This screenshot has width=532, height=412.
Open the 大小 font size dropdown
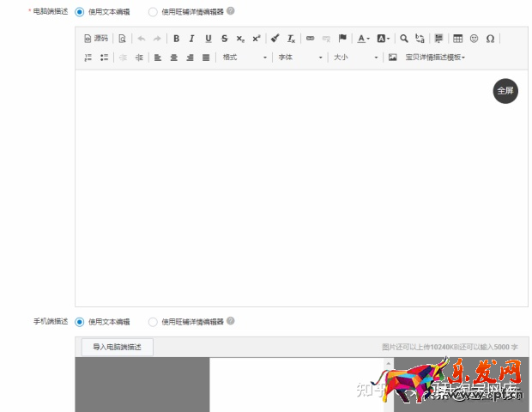354,58
